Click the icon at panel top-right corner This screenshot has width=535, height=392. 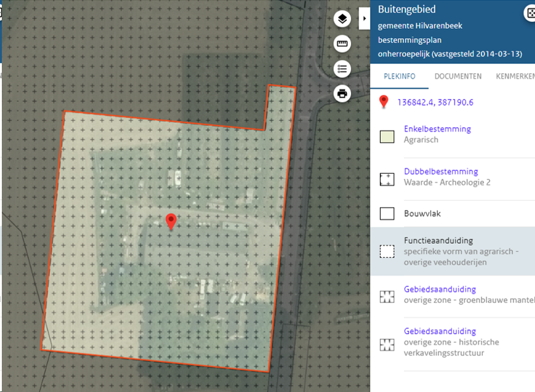pos(530,14)
